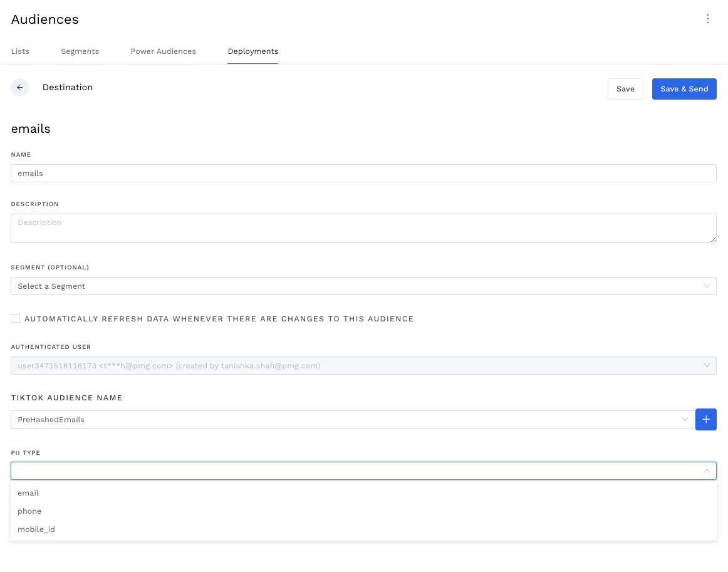Switch to the Lists tab

pyautogui.click(x=19, y=51)
